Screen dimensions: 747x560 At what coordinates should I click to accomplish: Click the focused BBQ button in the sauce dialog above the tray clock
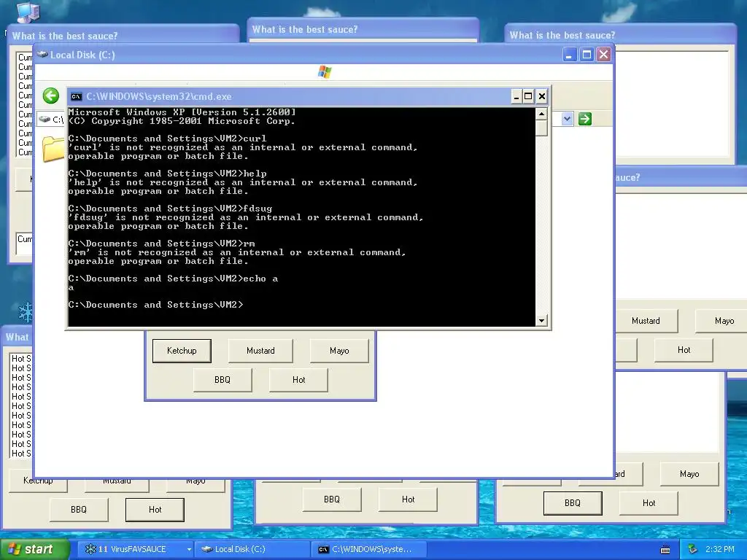pyautogui.click(x=573, y=503)
